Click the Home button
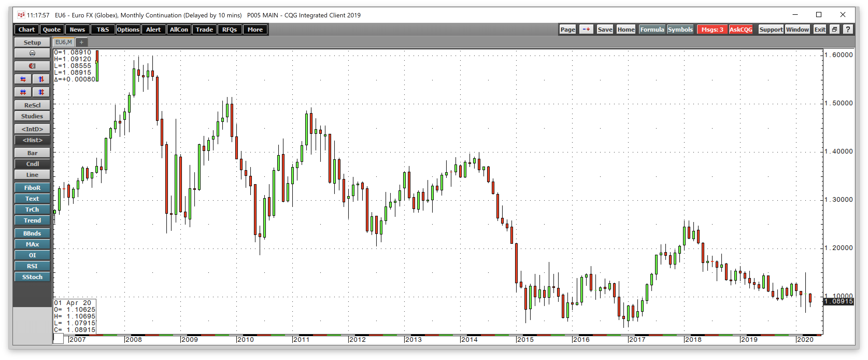The width and height of the screenshot is (868, 360). [626, 29]
